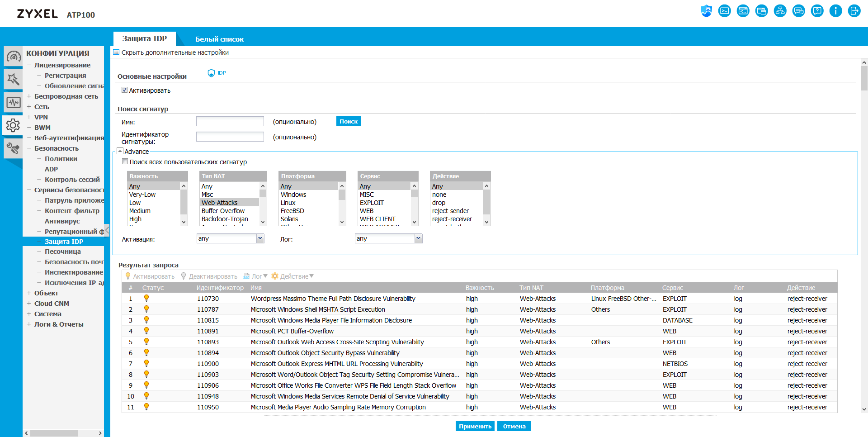Click the Поиск button
The height and width of the screenshot is (437, 868).
(x=348, y=121)
